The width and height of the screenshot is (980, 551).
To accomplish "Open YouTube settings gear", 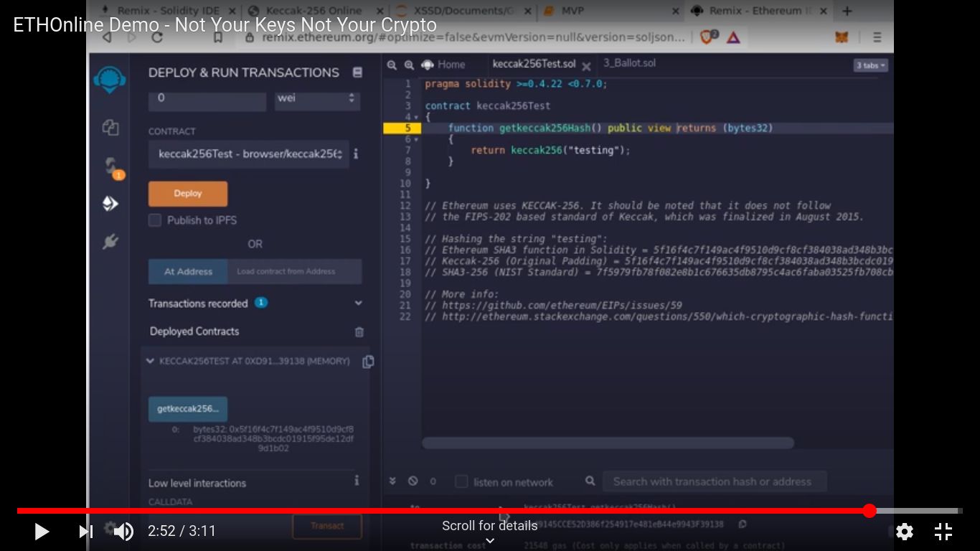I will click(x=905, y=532).
